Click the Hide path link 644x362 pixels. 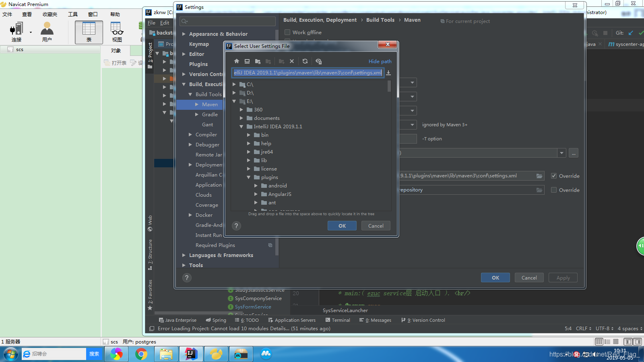pos(380,61)
